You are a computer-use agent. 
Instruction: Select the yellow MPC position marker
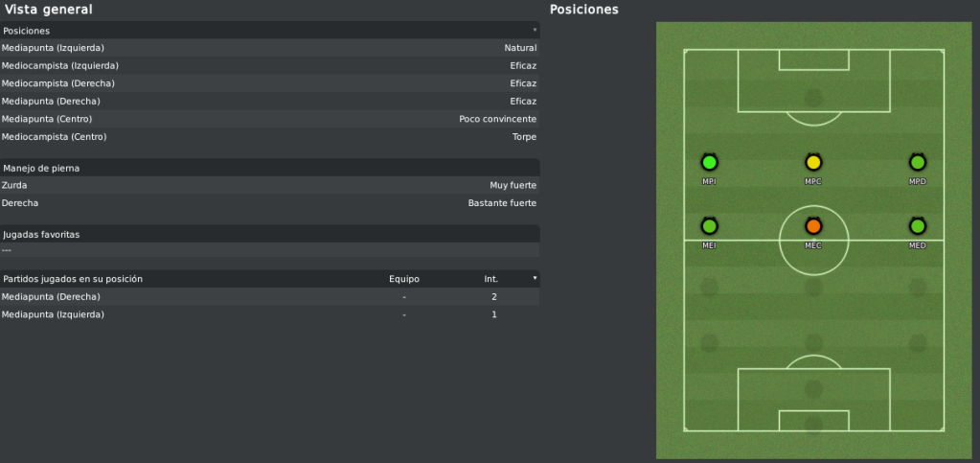click(813, 163)
